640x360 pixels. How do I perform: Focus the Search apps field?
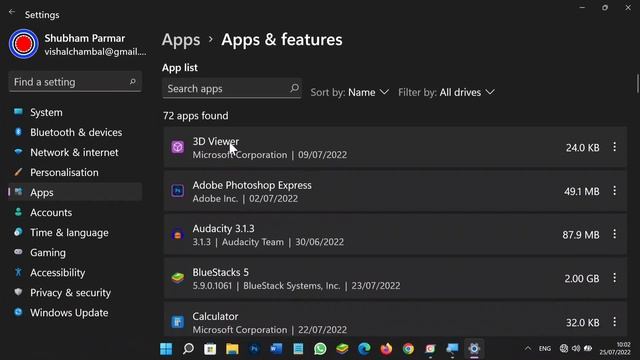click(231, 88)
